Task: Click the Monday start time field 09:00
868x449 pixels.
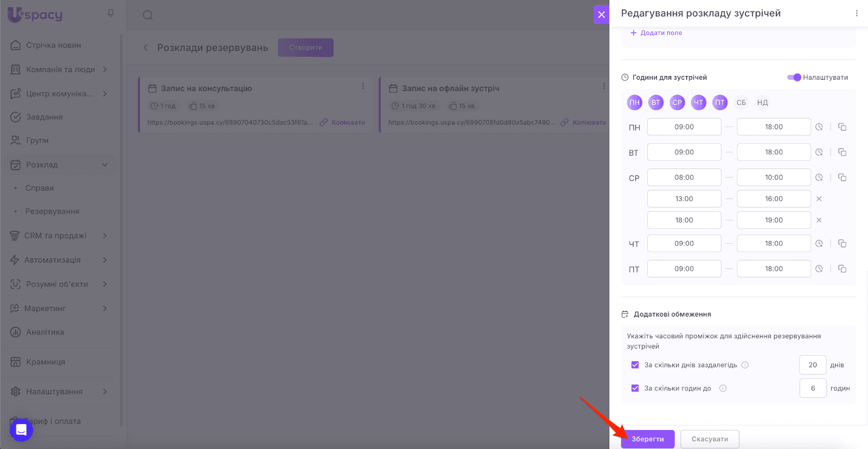Action: [684, 127]
